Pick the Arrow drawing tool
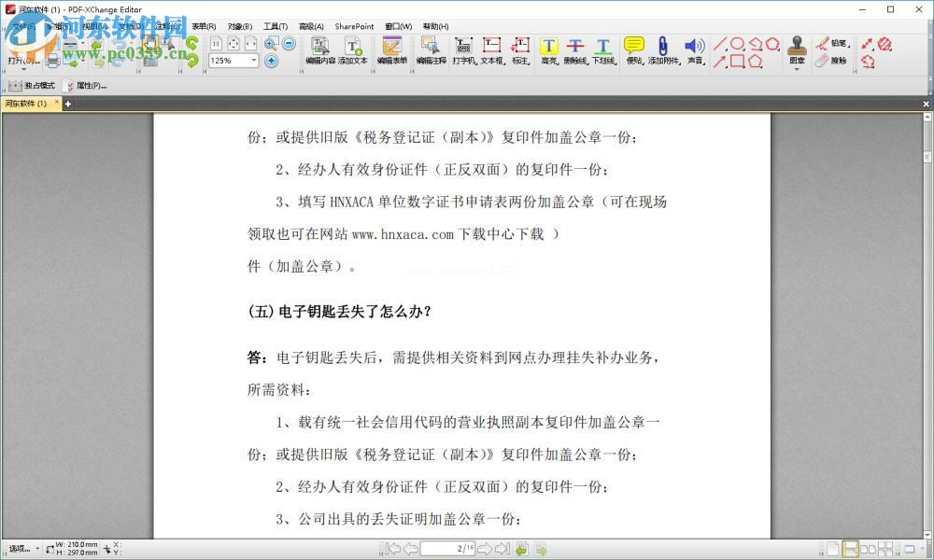Viewport: 934px width, 560px height. click(x=719, y=62)
